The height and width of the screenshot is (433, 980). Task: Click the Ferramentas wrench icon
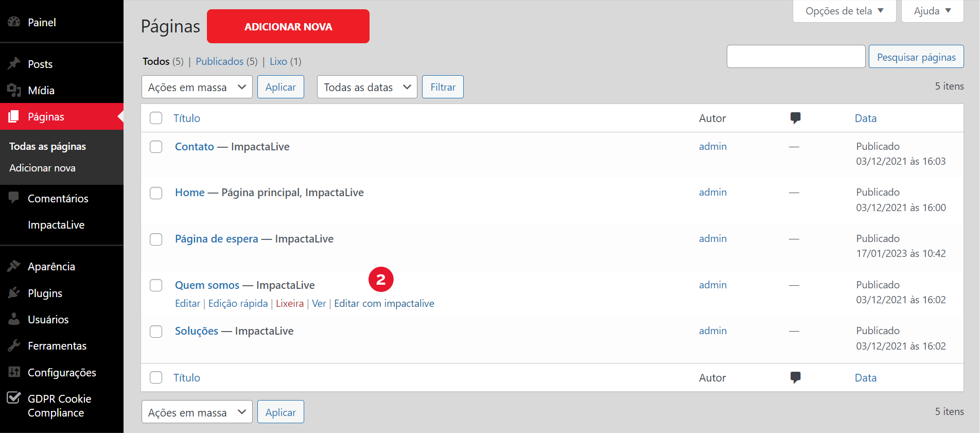[x=14, y=345]
